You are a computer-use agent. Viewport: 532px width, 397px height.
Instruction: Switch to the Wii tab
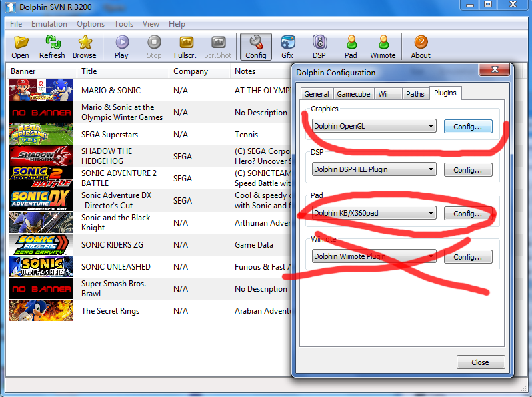tap(389, 94)
